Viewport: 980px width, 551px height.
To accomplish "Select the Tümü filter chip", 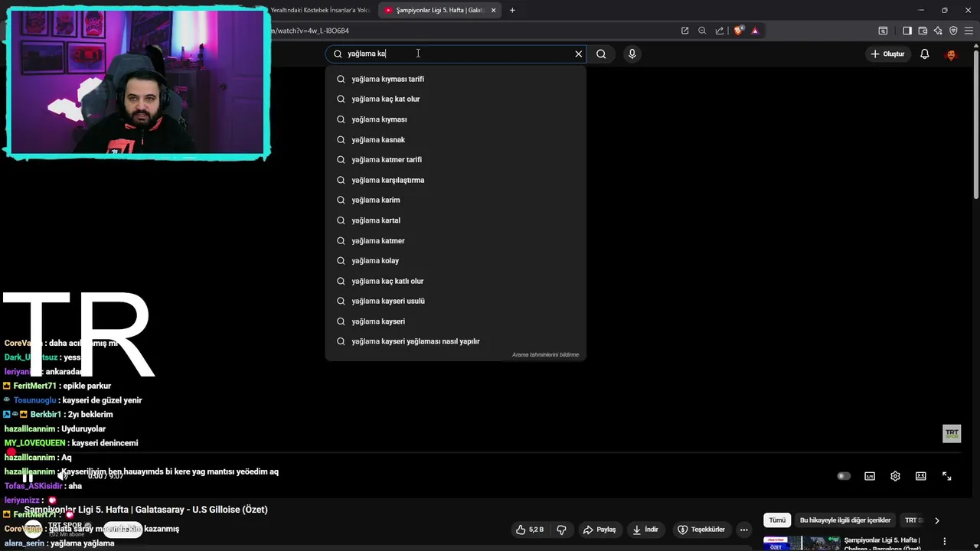I will coord(777,520).
